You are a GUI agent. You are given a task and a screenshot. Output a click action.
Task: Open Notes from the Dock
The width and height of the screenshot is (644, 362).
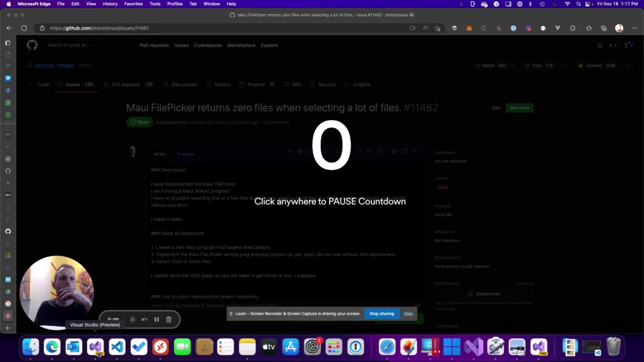[x=247, y=347]
